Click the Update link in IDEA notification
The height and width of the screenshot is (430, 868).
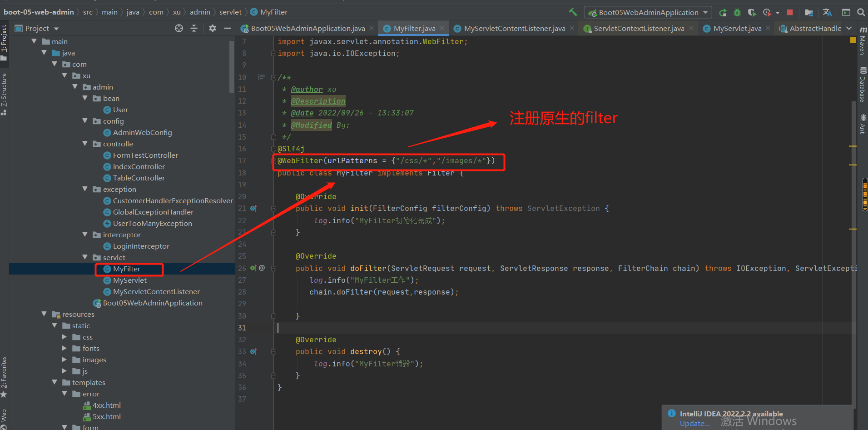(x=694, y=424)
